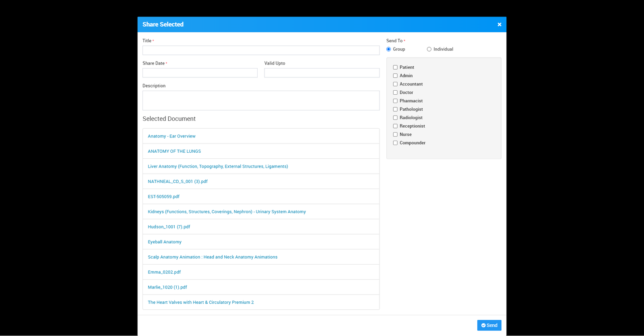Check the Patient checkbox
The width and height of the screenshot is (644, 336).
[x=395, y=67]
